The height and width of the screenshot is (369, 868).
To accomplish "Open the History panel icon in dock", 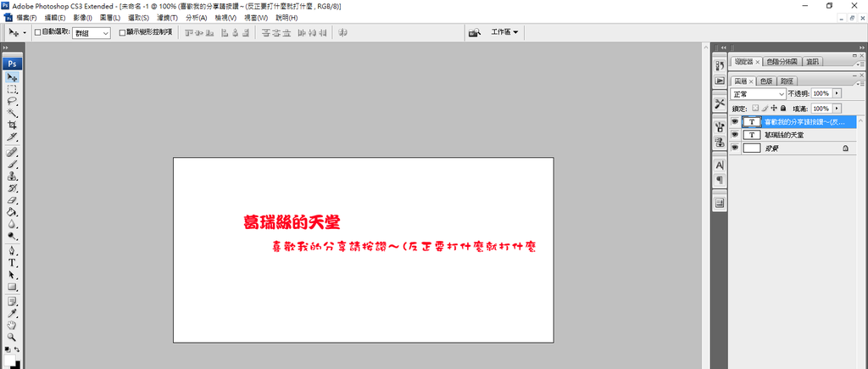I will coord(720,65).
